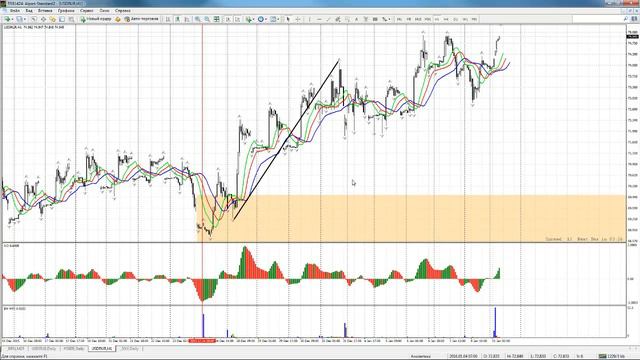This screenshot has height=360, width=640.
Task: Select the Arrows drawing tool
Action: click(384, 19)
